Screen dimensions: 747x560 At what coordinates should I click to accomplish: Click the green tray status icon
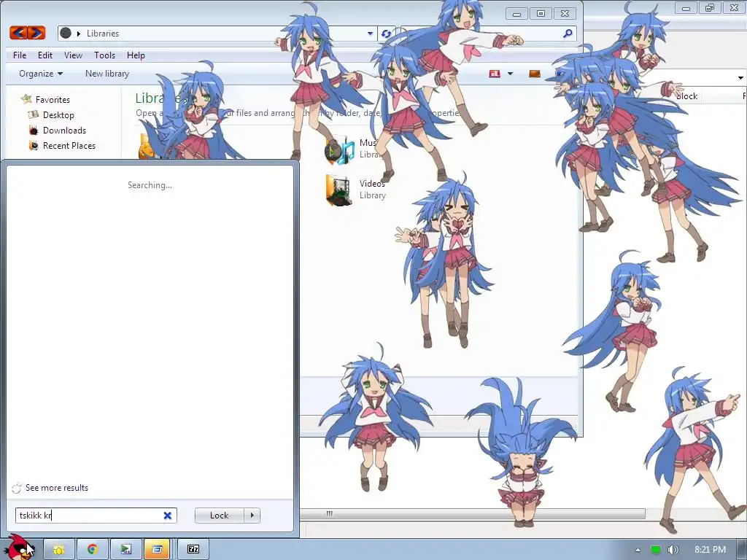[656, 550]
